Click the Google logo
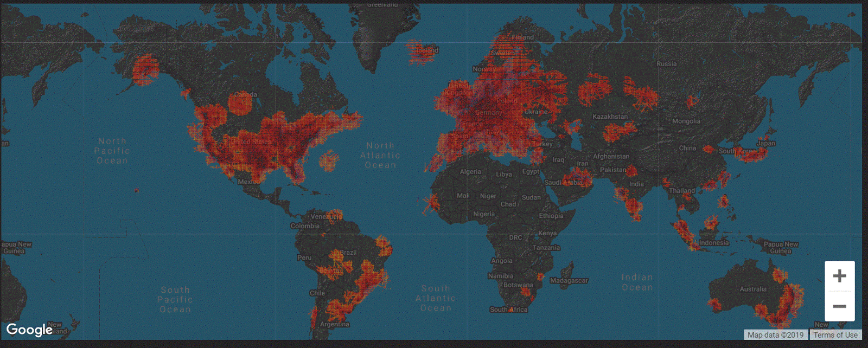 [x=29, y=330]
